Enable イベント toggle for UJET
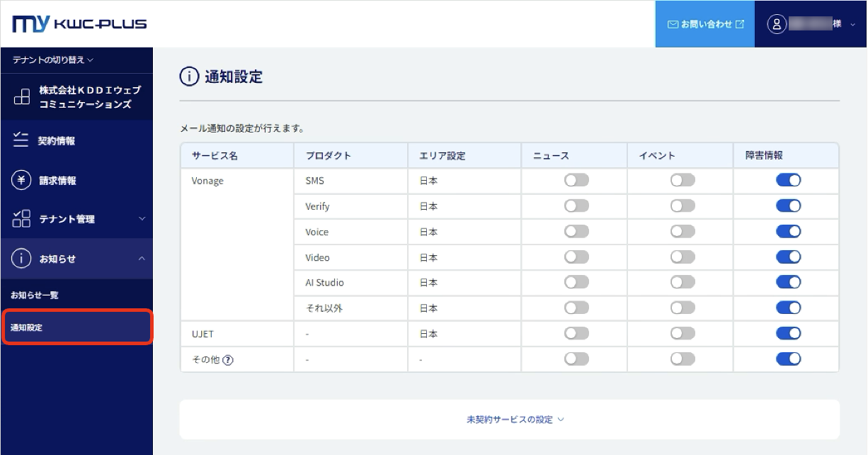Viewport: 868px width, 455px height. click(x=683, y=333)
